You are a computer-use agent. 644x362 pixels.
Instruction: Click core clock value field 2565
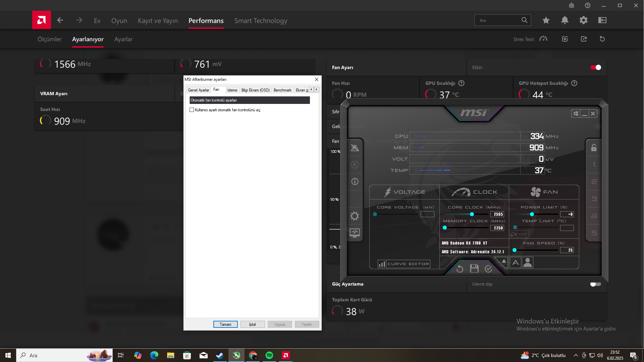coord(497,214)
